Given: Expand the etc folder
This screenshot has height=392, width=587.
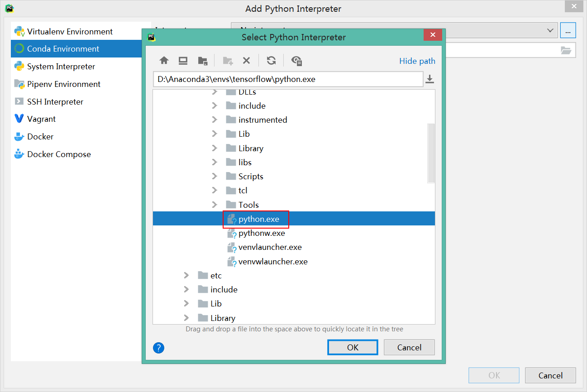Looking at the screenshot, I should pyautogui.click(x=186, y=275).
